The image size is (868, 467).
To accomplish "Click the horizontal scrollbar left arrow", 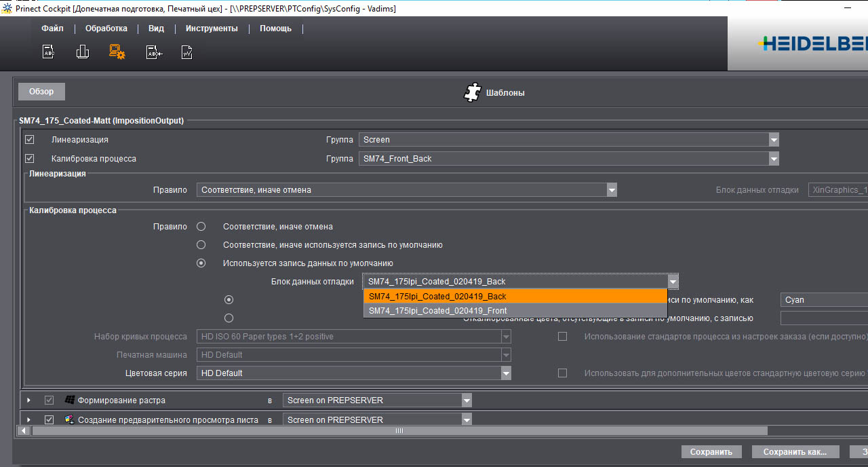I will (x=24, y=430).
